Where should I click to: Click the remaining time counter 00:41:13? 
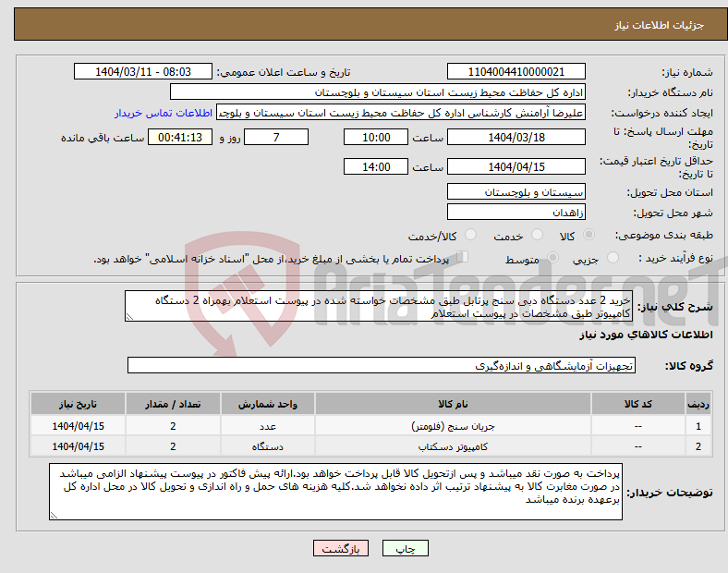(180, 138)
